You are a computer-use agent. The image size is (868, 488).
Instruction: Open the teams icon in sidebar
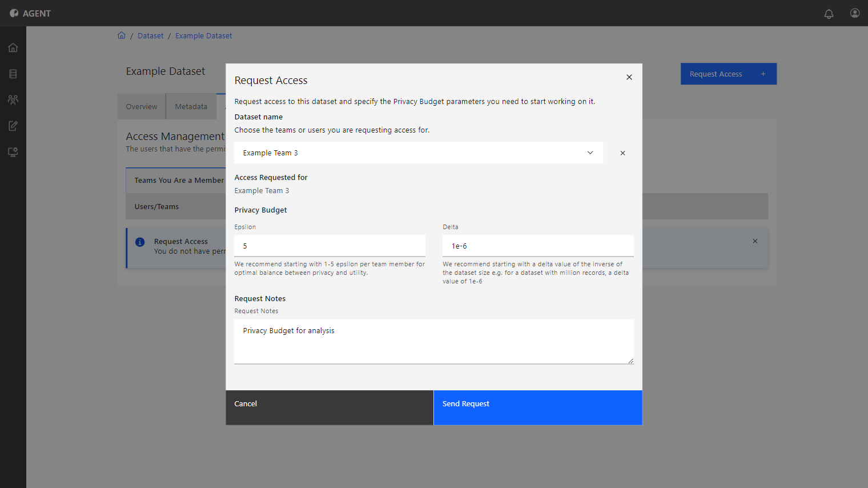click(x=13, y=99)
